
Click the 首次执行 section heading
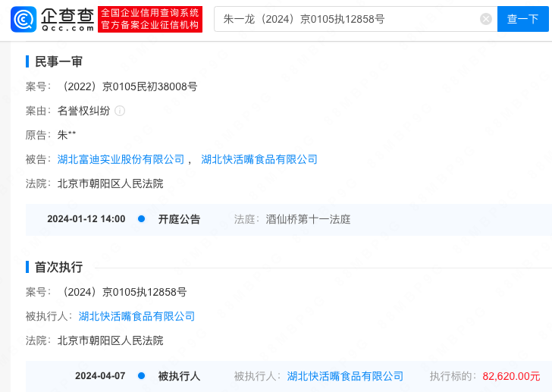(x=58, y=267)
